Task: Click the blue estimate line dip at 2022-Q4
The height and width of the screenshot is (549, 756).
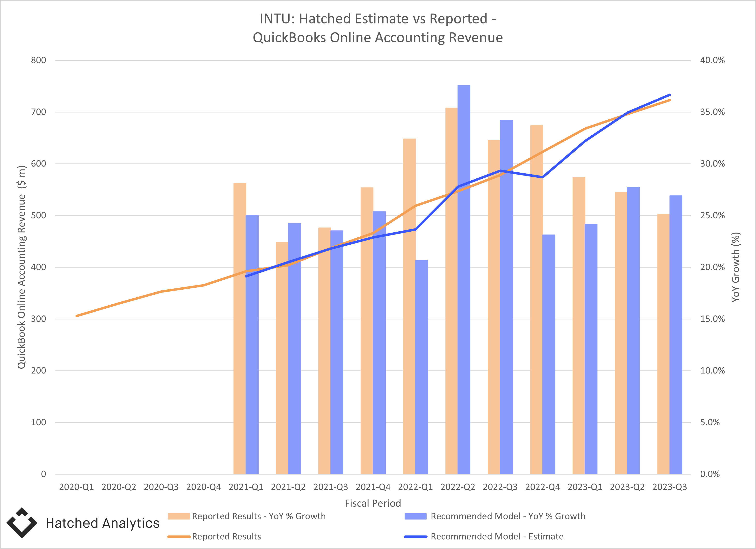Action: (x=542, y=177)
